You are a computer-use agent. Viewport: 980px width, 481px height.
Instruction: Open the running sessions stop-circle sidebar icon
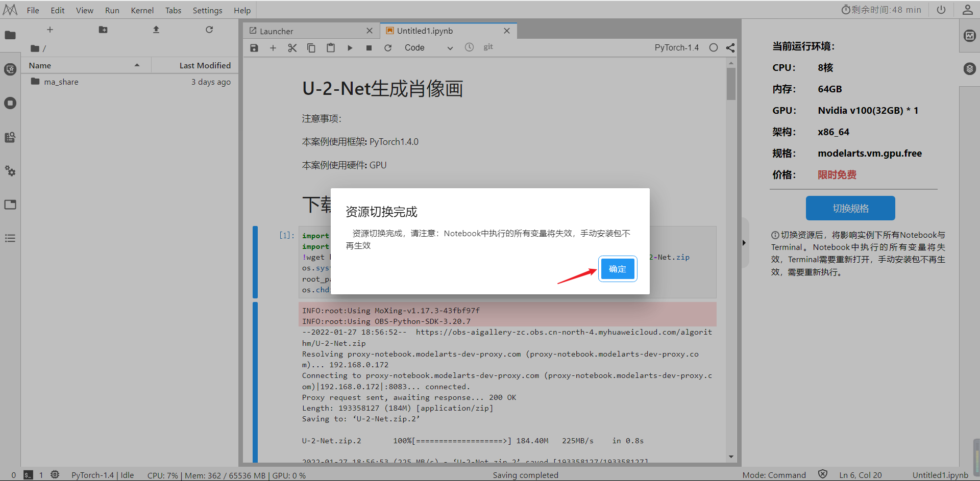(x=10, y=103)
